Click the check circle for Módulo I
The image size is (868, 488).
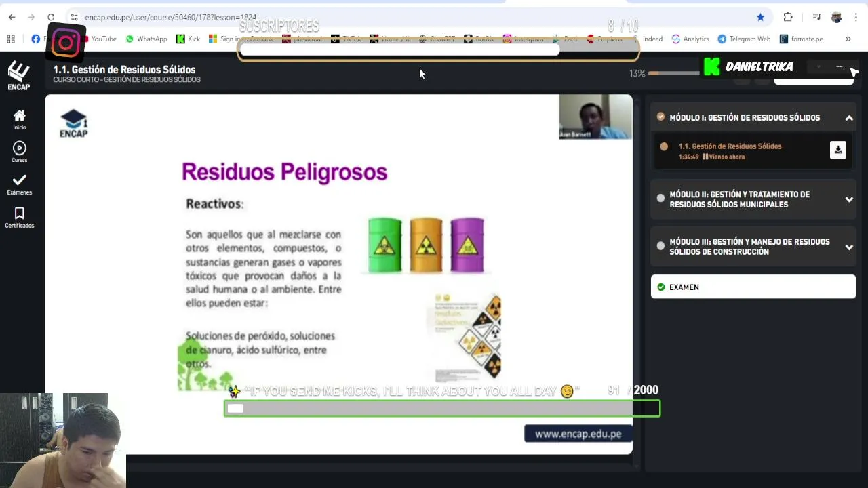point(660,117)
